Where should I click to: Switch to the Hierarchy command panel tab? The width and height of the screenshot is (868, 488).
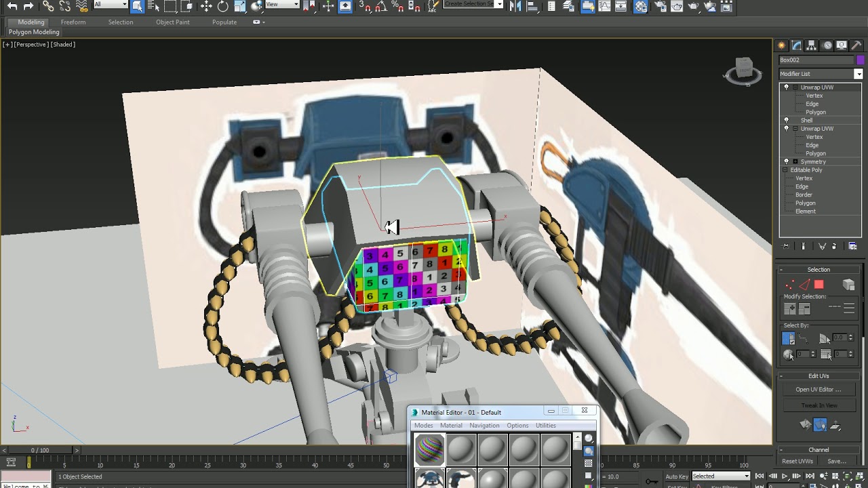pyautogui.click(x=812, y=45)
